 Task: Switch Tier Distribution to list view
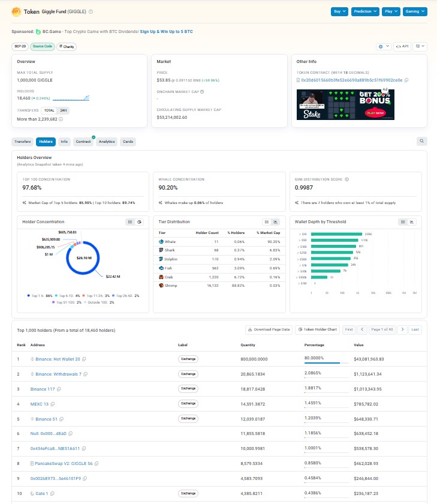[x=267, y=222]
